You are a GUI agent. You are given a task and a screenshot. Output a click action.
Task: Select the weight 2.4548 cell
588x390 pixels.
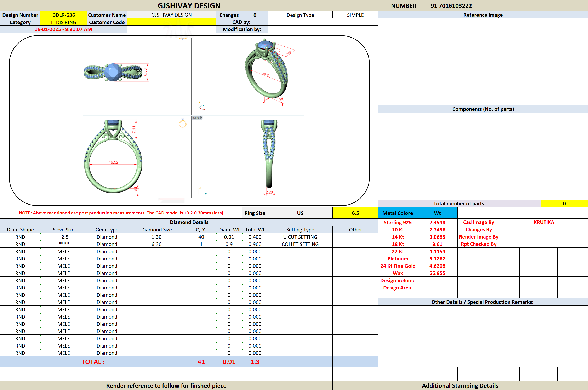pyautogui.click(x=437, y=222)
